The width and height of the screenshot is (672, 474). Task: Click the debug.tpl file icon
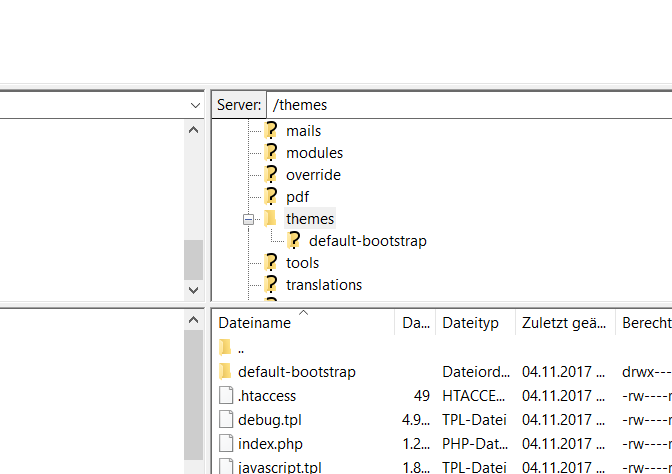[x=226, y=419]
